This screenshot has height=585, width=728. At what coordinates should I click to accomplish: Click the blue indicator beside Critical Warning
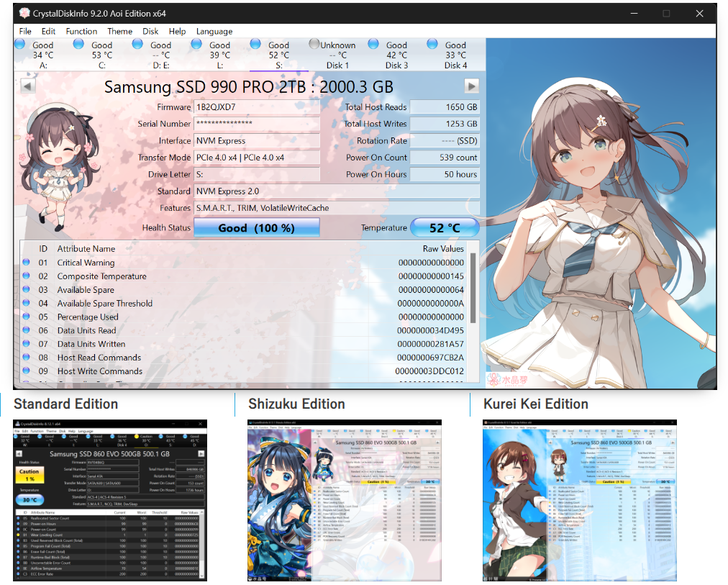click(x=27, y=263)
